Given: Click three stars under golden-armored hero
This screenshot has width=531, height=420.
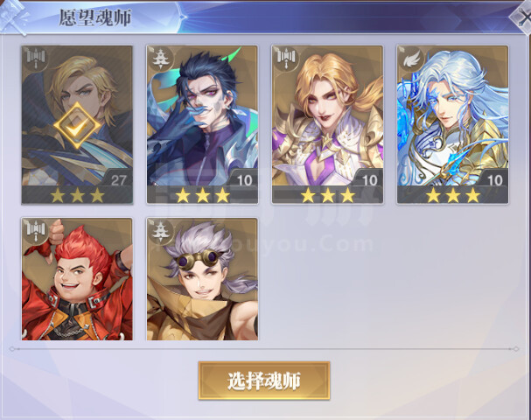Looking at the screenshot, I should pos(328,195).
